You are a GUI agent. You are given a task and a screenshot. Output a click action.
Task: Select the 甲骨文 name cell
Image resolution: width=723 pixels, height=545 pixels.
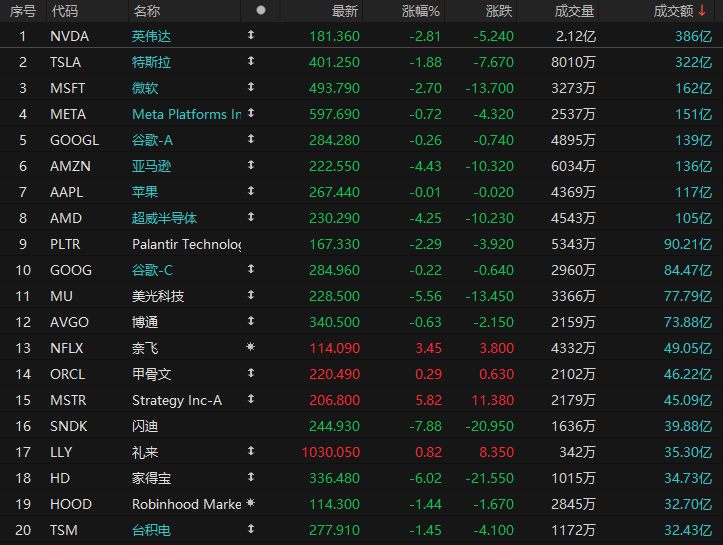[x=151, y=374]
